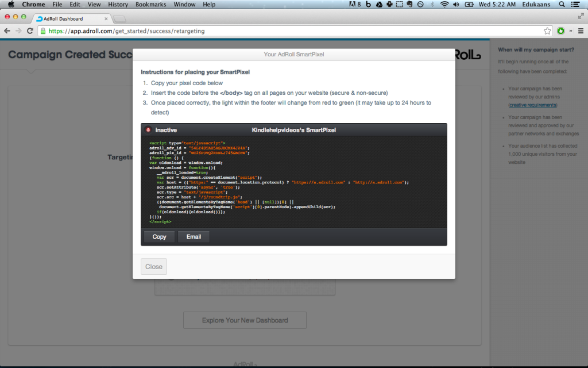The image size is (588, 368).
Task: Close the AdRoll Dashboard tab
Action: click(106, 18)
